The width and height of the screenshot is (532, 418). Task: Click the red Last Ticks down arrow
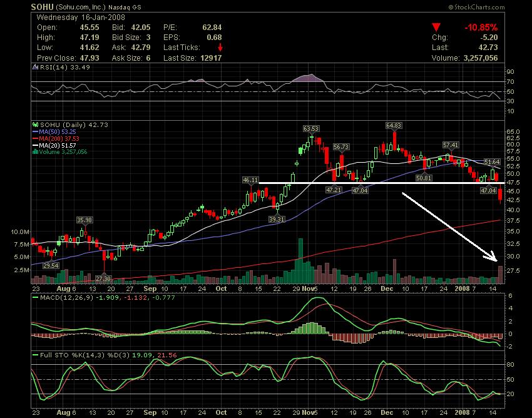click(x=220, y=47)
